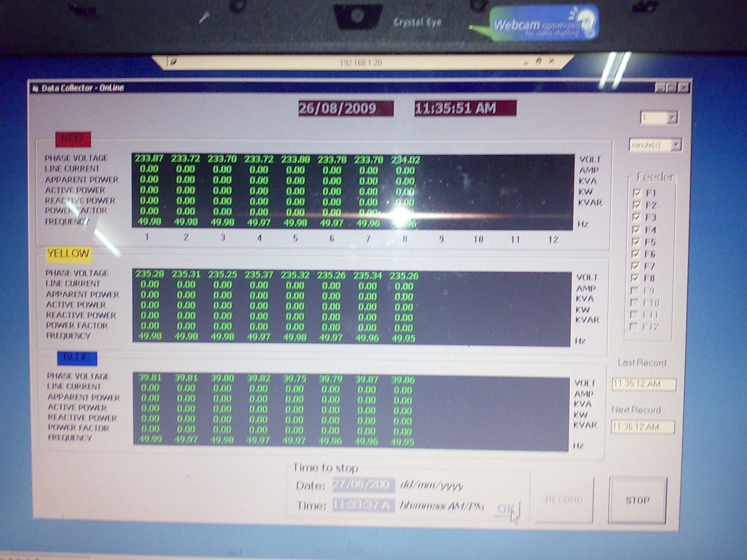Click the YELLOW phase color label
This screenshot has width=747, height=560.
[68, 254]
